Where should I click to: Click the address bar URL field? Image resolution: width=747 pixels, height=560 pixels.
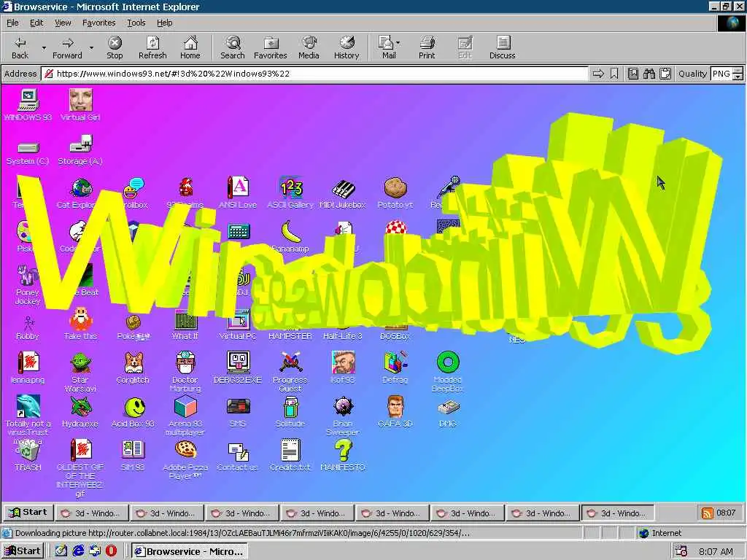click(314, 74)
